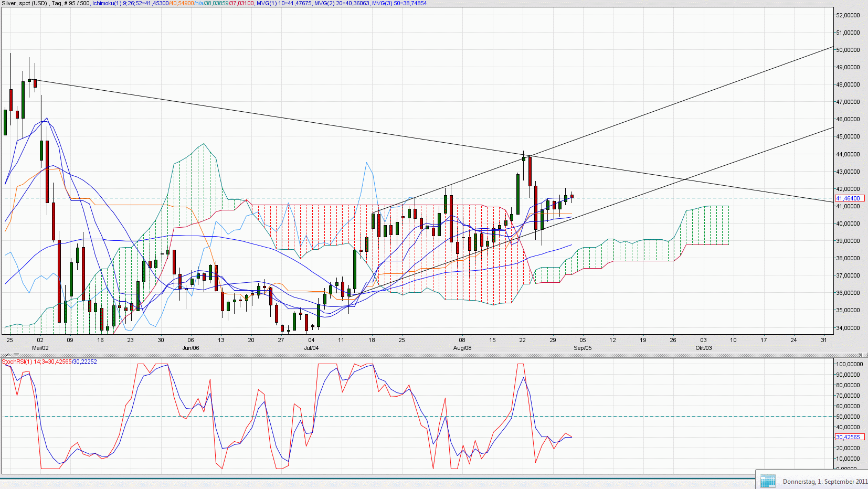The height and width of the screenshot is (489, 868).
Task: Select the 'Silver, spot (USD)' chart title
Action: (x=24, y=3)
